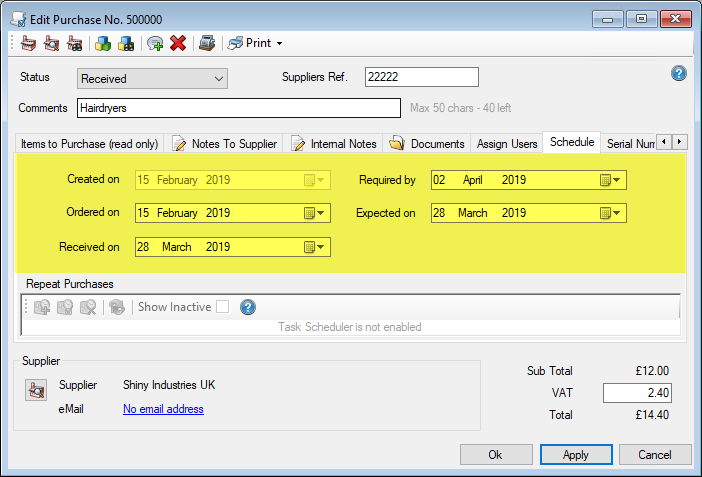Click the colored blocks product icon
Image resolution: width=702 pixels, height=477 pixels.
tap(102, 43)
